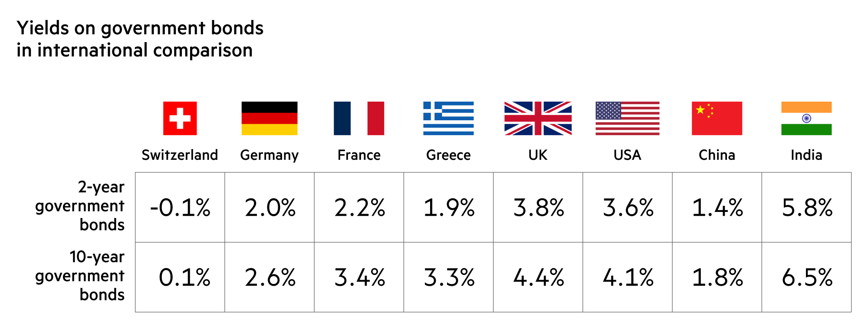Viewport: 868px width, 327px height.
Task: Select the UK Union Jack flag
Action: coord(538,118)
